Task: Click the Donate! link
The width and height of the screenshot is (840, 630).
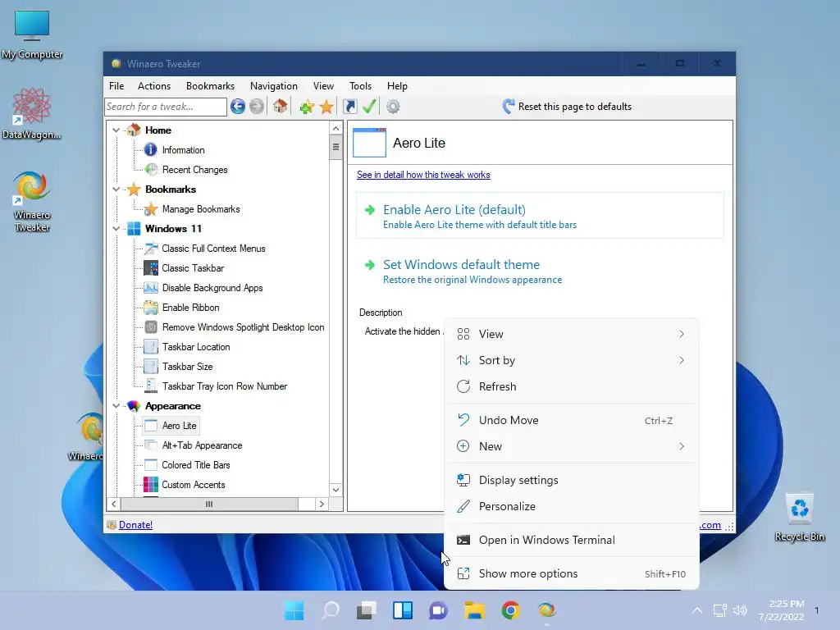Action: (135, 525)
